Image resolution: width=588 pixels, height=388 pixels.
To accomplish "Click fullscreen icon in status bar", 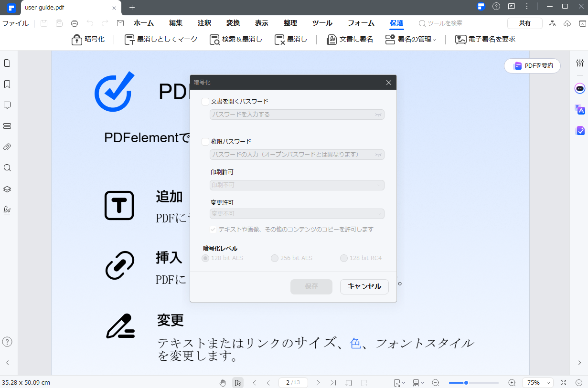I will tap(564, 383).
